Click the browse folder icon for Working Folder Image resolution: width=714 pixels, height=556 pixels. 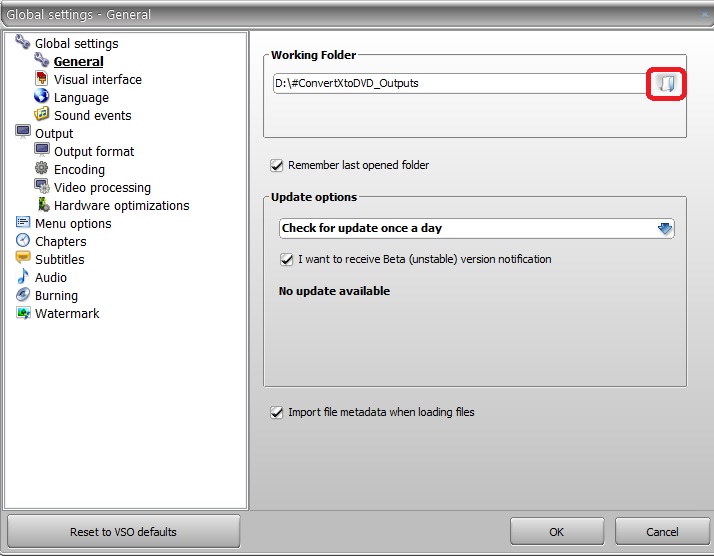click(666, 83)
